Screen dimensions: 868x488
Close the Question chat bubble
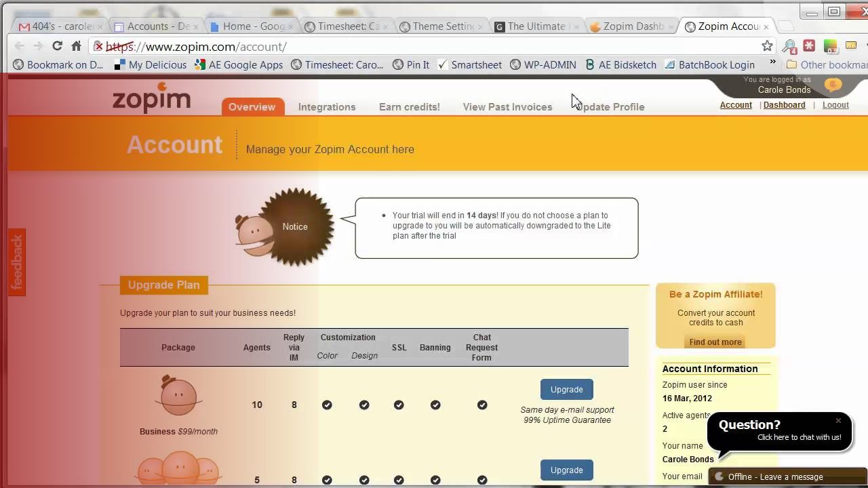(838, 421)
